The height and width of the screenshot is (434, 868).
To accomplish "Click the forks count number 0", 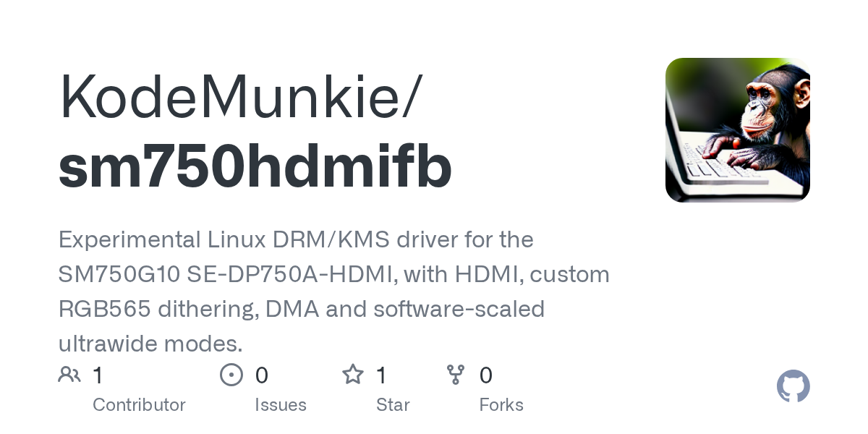I will 486,375.
